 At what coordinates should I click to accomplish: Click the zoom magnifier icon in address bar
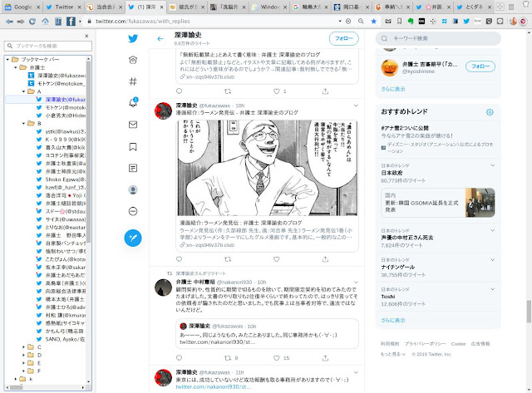(x=361, y=22)
